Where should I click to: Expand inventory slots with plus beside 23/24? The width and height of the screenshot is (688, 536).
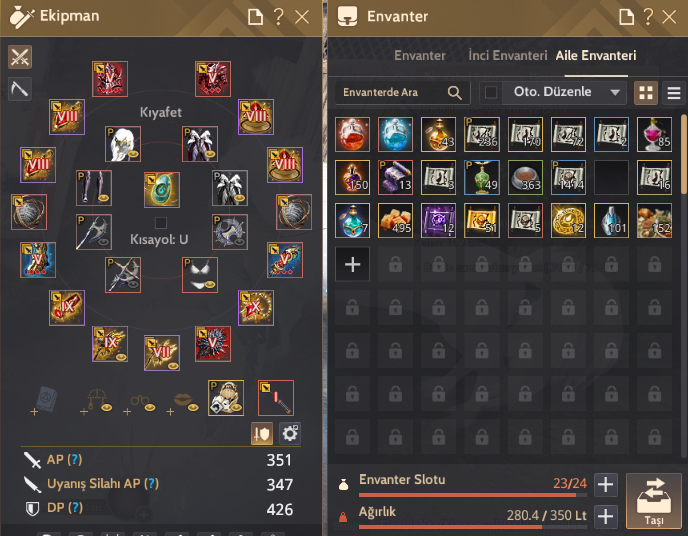(x=606, y=485)
